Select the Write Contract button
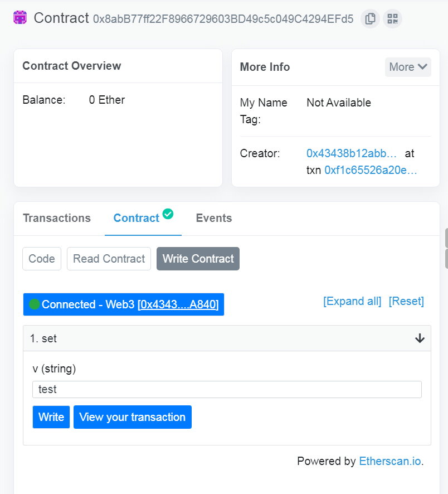The height and width of the screenshot is (494, 448). coord(198,259)
